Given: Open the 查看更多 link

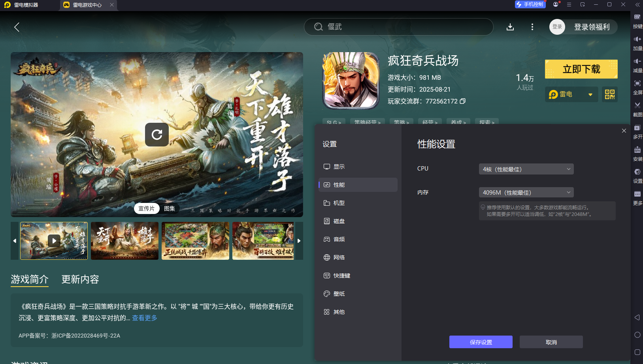Looking at the screenshot, I should 145,318.
